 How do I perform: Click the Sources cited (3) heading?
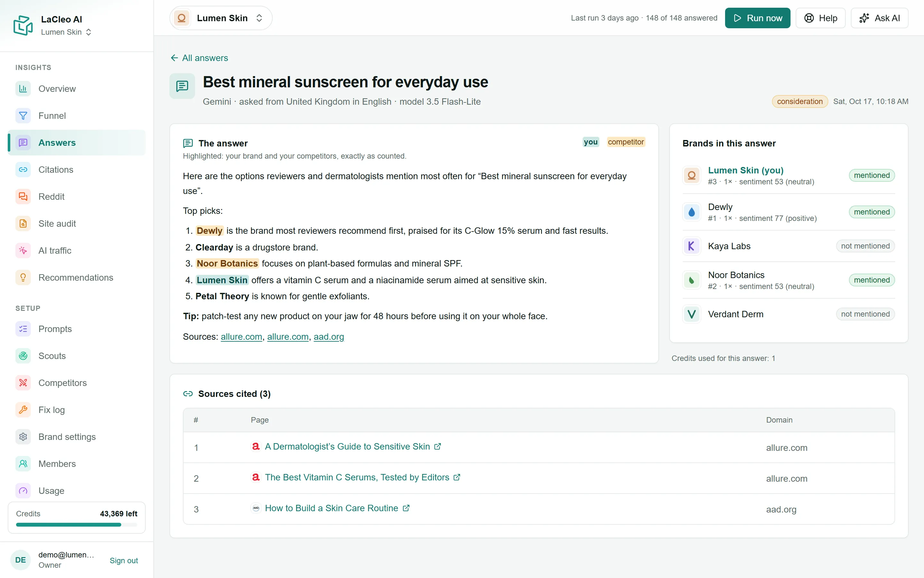click(x=235, y=394)
